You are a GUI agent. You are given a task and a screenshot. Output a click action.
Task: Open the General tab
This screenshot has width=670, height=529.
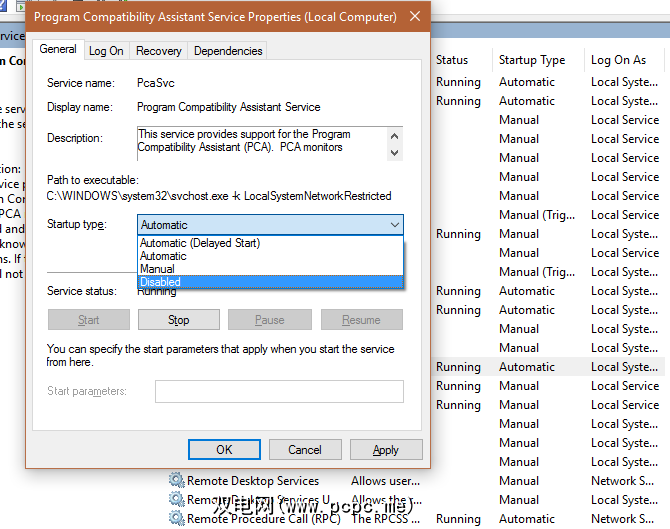click(58, 49)
